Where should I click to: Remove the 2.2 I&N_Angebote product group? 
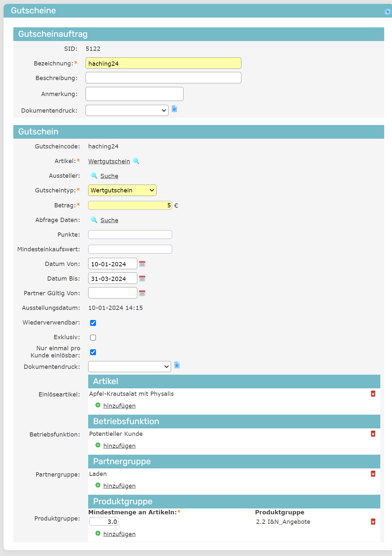[373, 522]
